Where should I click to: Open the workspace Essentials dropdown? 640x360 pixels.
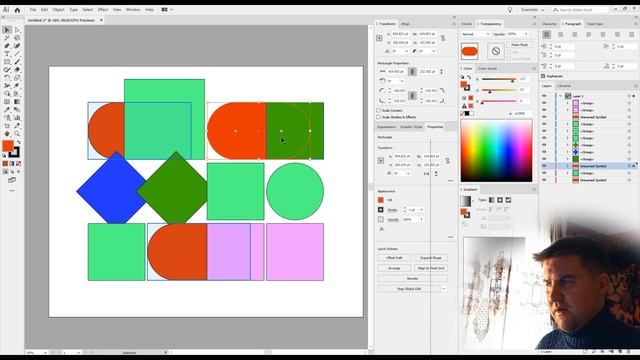coord(532,10)
